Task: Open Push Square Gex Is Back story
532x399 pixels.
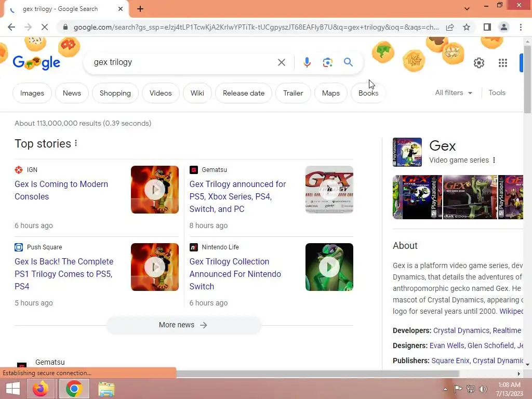Action: (x=64, y=274)
